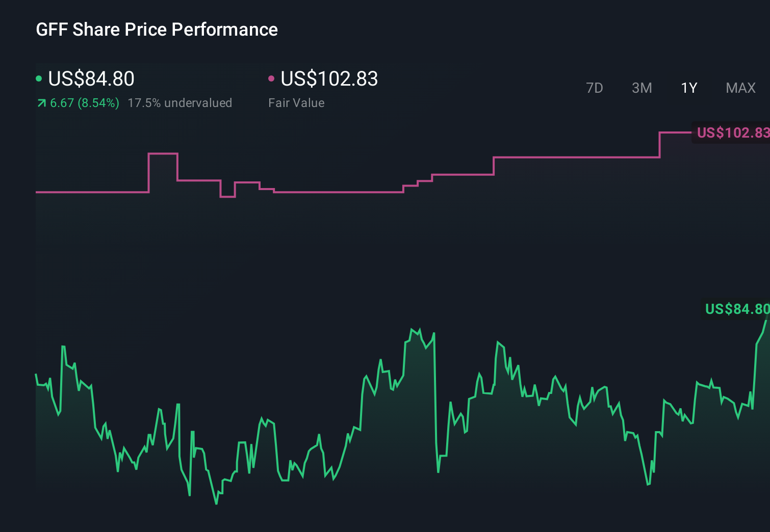Select the US$84.80 price tag on chart
770x532 pixels.
(x=736, y=309)
